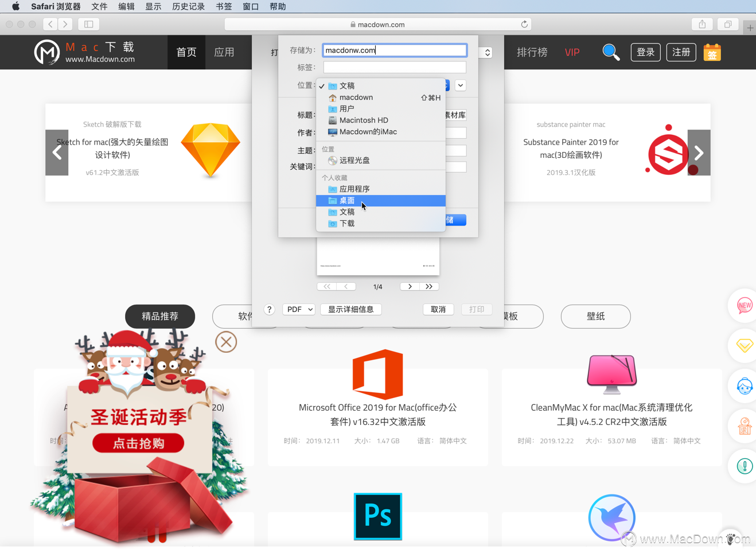The image size is (756, 550).
Task: Open Safari's share menu
Action: click(702, 24)
